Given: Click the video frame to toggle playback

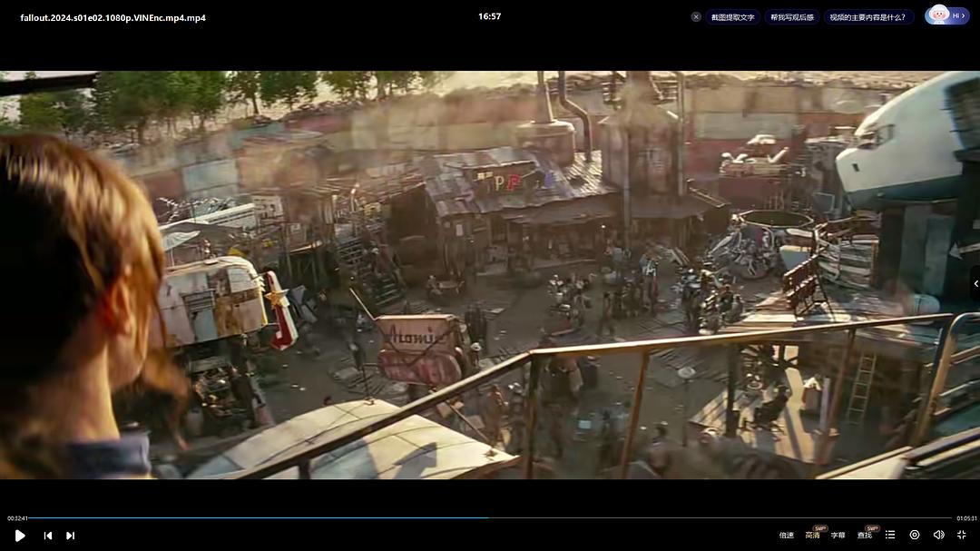Looking at the screenshot, I should (x=490, y=272).
